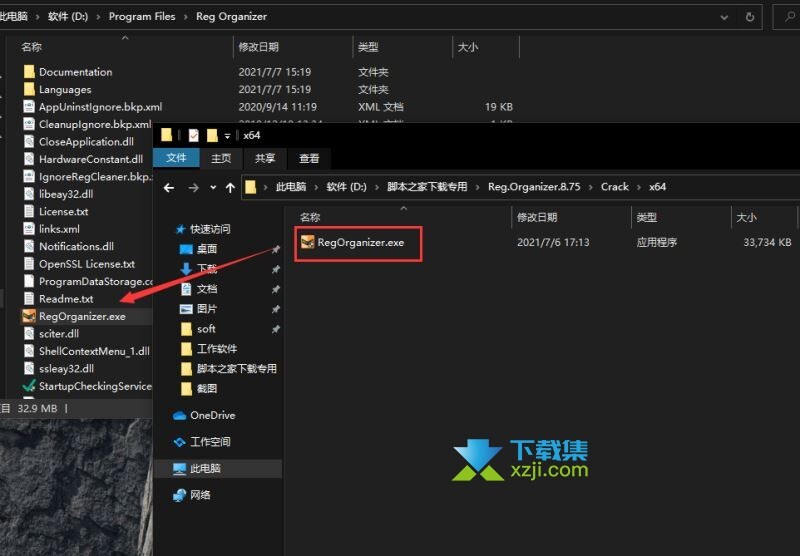Viewport: 800px width, 556px height.
Task: Open the 文件 ribbon tab
Action: [176, 158]
